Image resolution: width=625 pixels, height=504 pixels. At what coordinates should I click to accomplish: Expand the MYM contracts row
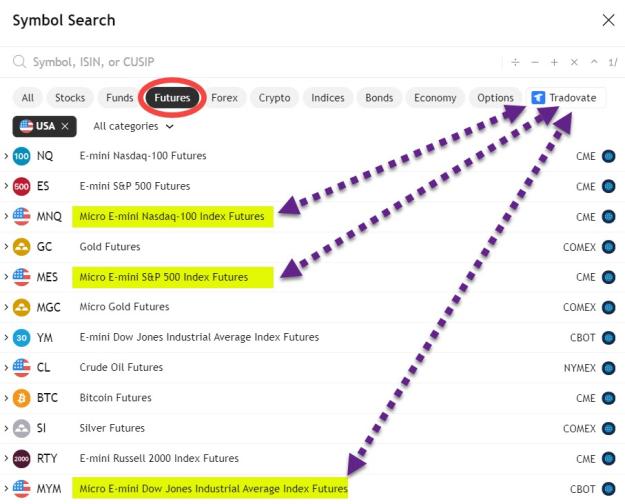click(x=6, y=489)
